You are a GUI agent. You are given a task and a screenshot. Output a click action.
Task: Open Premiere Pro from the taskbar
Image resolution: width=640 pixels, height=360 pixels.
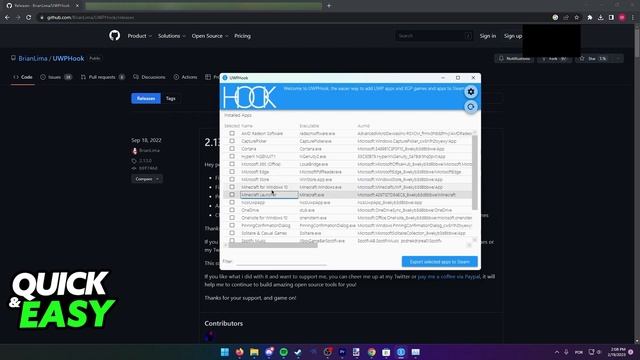342,352
